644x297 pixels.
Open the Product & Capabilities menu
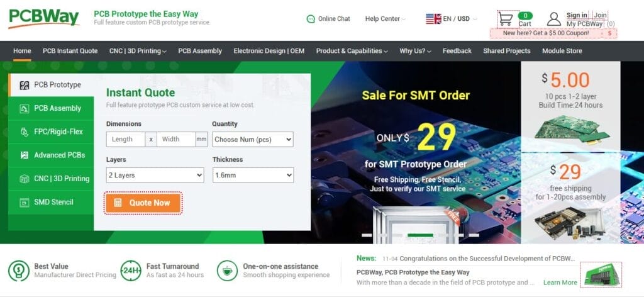tap(352, 51)
